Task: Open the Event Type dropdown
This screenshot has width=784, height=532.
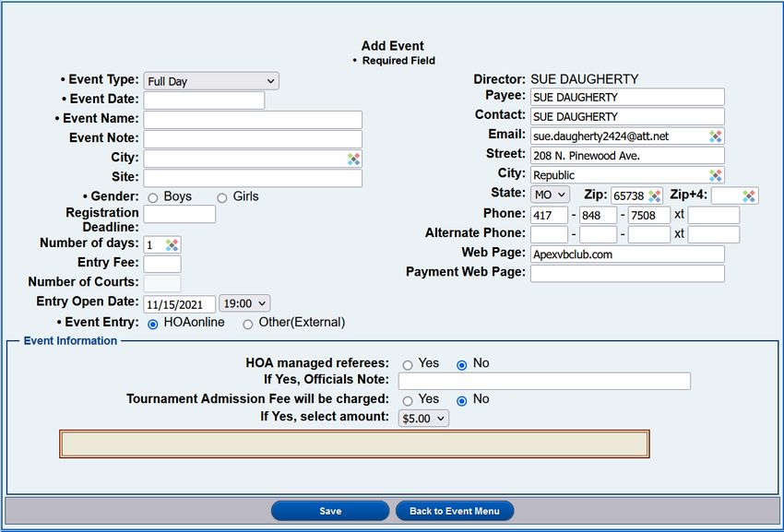Action: tap(211, 81)
